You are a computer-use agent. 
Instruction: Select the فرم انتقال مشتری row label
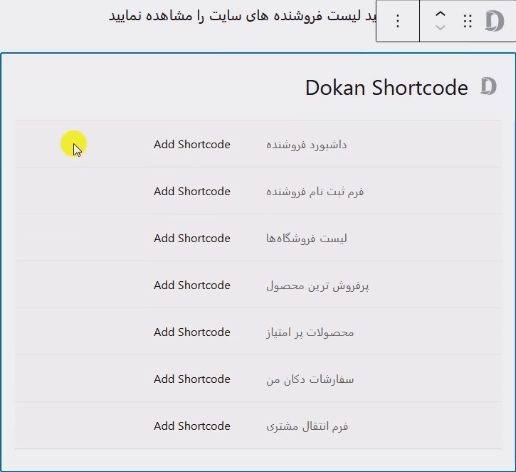click(307, 426)
